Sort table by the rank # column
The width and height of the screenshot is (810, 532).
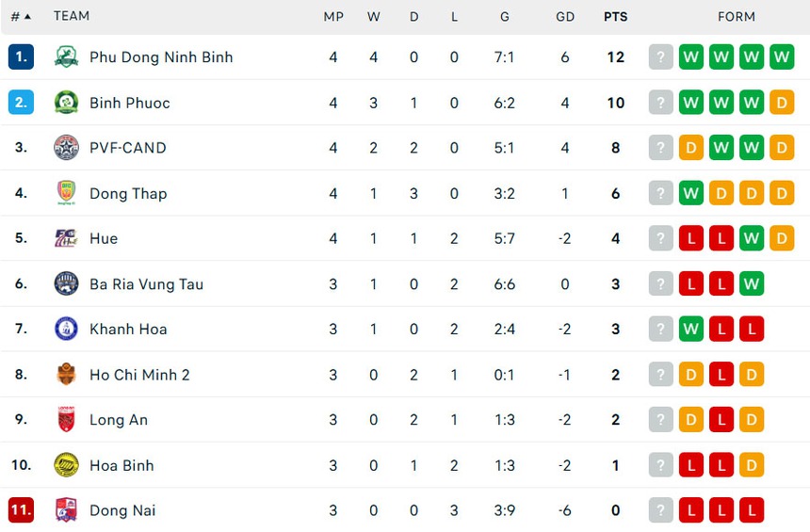click(20, 16)
